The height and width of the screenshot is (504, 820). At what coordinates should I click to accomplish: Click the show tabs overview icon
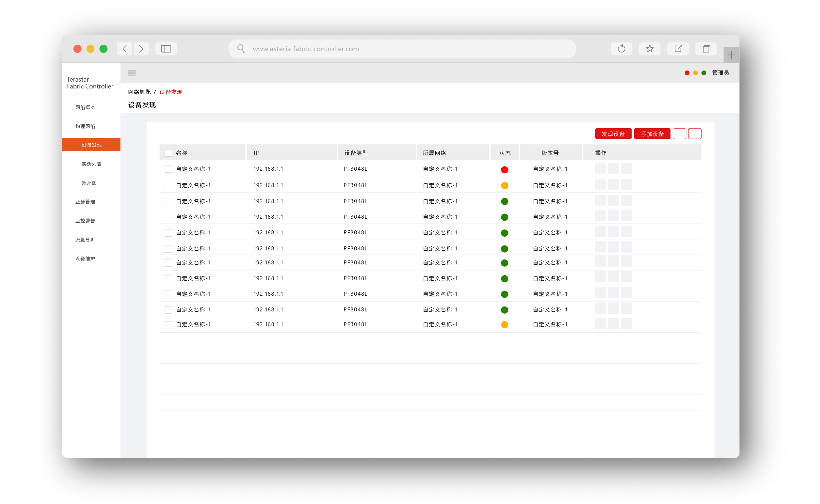point(706,49)
